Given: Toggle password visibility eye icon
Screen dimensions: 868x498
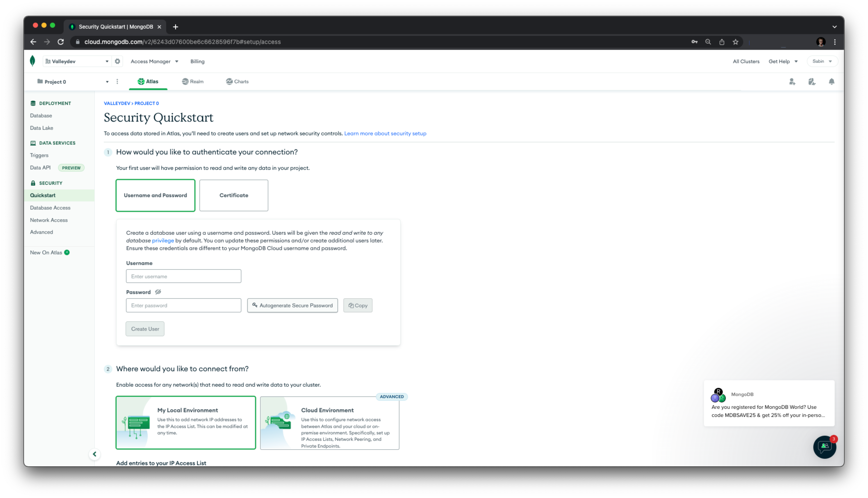Looking at the screenshot, I should (158, 292).
